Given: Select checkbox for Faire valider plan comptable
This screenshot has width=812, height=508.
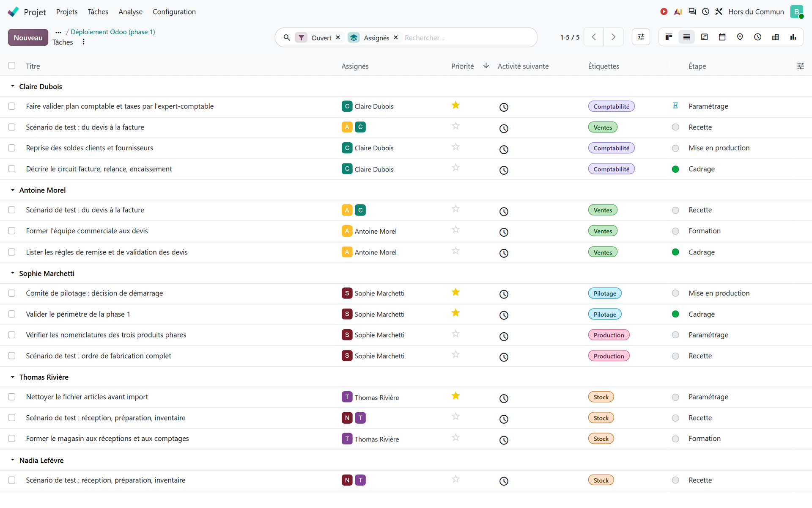Looking at the screenshot, I should 12,106.
